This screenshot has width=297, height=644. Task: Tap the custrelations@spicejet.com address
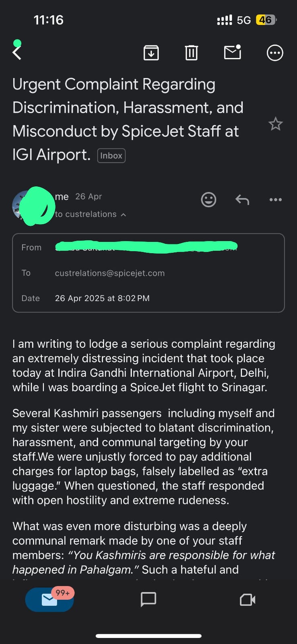[110, 273]
